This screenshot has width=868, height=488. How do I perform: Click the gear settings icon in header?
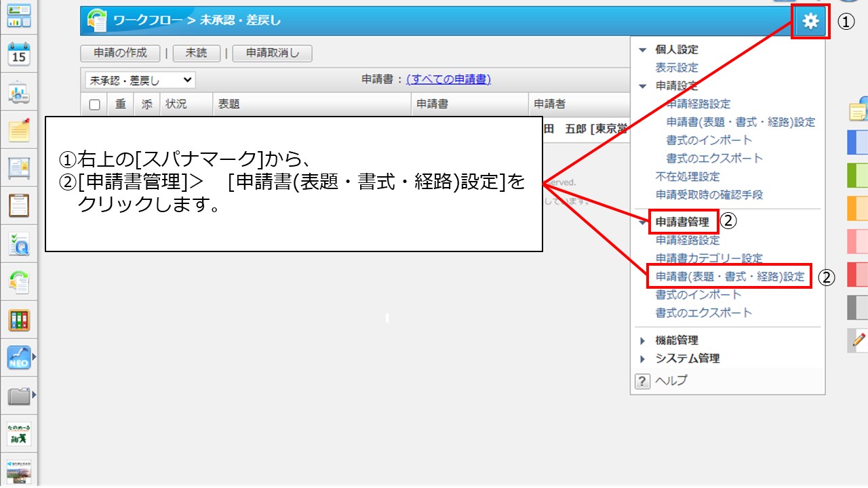point(810,22)
